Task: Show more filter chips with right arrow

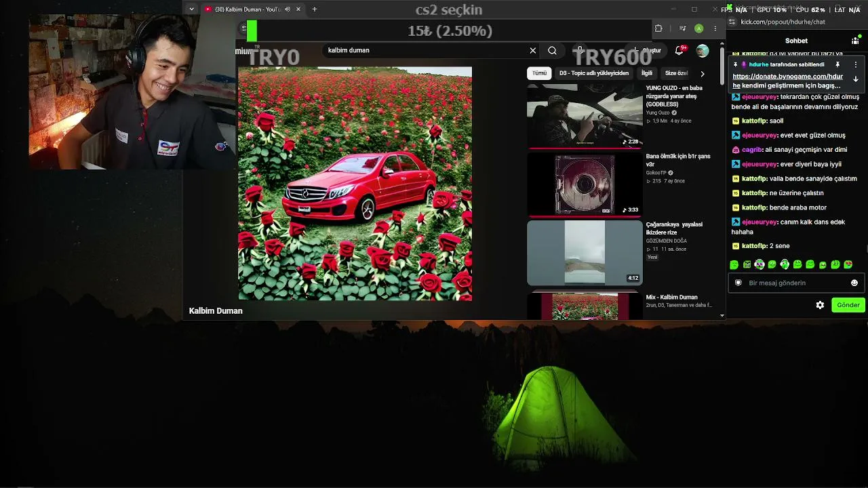Action: pos(703,73)
